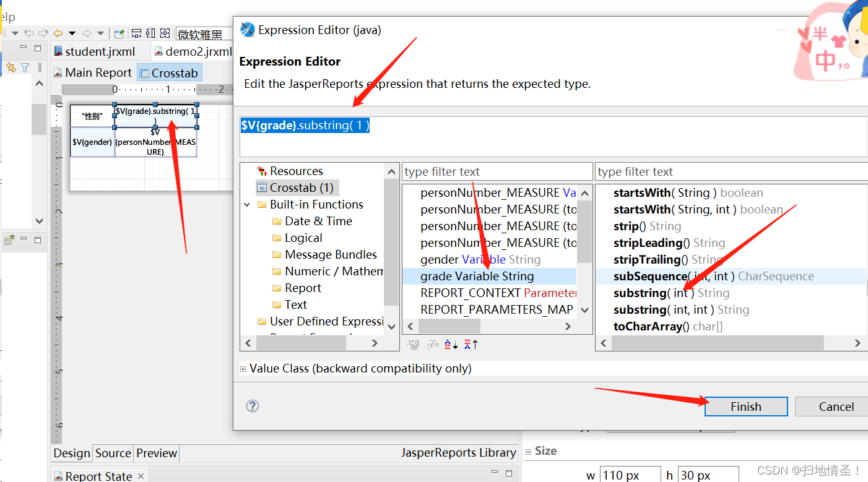Select the Design view tab

click(72, 453)
